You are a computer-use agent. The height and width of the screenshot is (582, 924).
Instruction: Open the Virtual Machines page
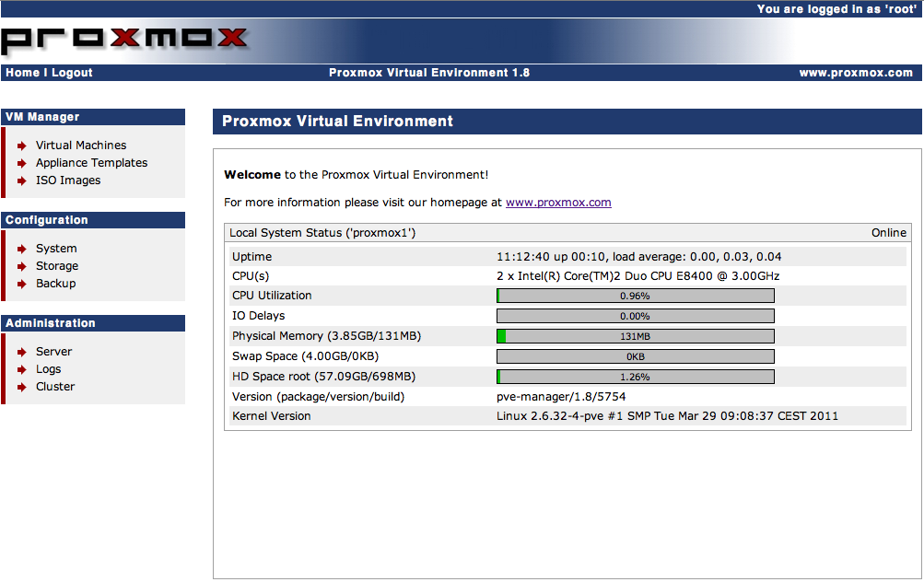tap(81, 145)
